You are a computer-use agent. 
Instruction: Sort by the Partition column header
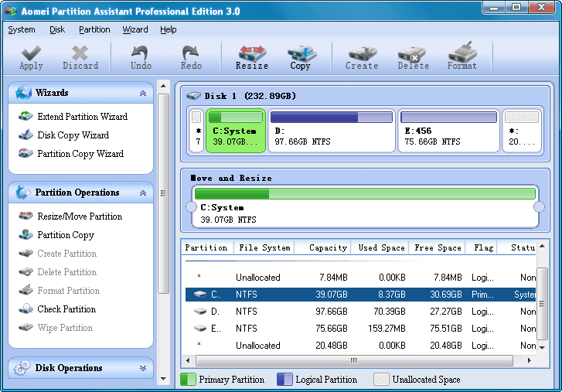(x=208, y=247)
